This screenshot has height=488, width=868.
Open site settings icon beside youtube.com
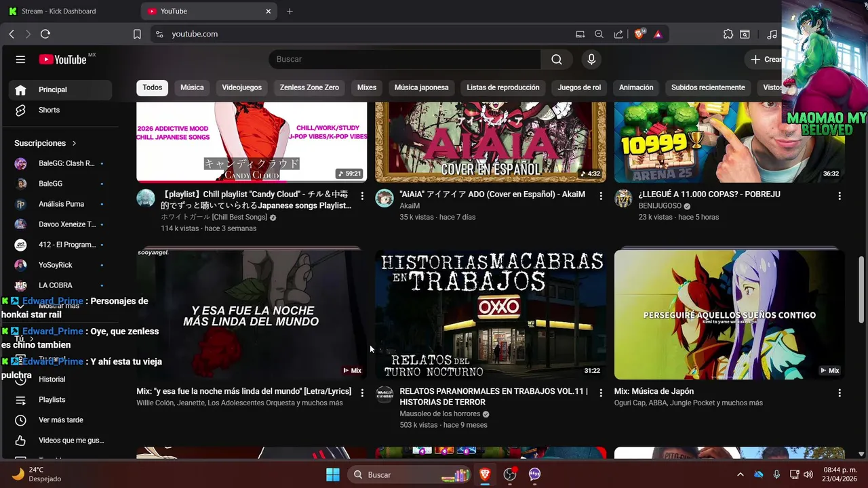159,34
